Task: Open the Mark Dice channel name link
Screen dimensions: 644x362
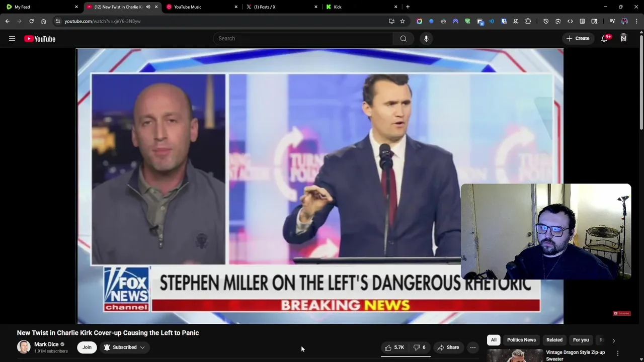Action: pos(46,344)
